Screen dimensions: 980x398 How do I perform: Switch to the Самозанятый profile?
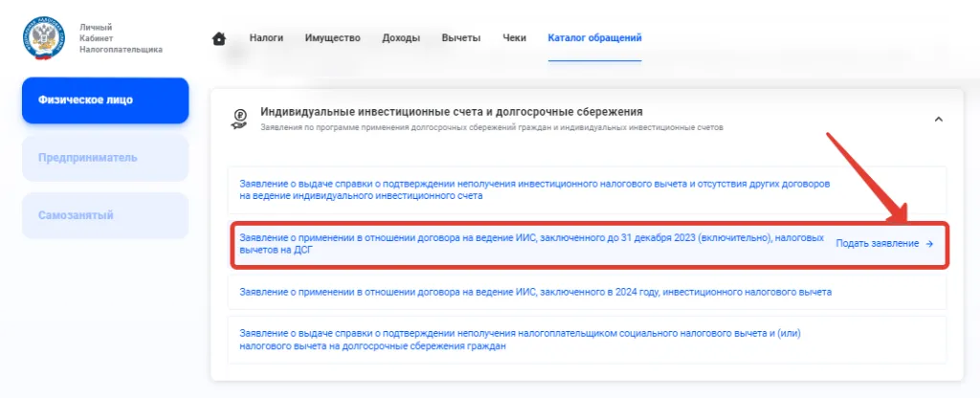tap(105, 215)
